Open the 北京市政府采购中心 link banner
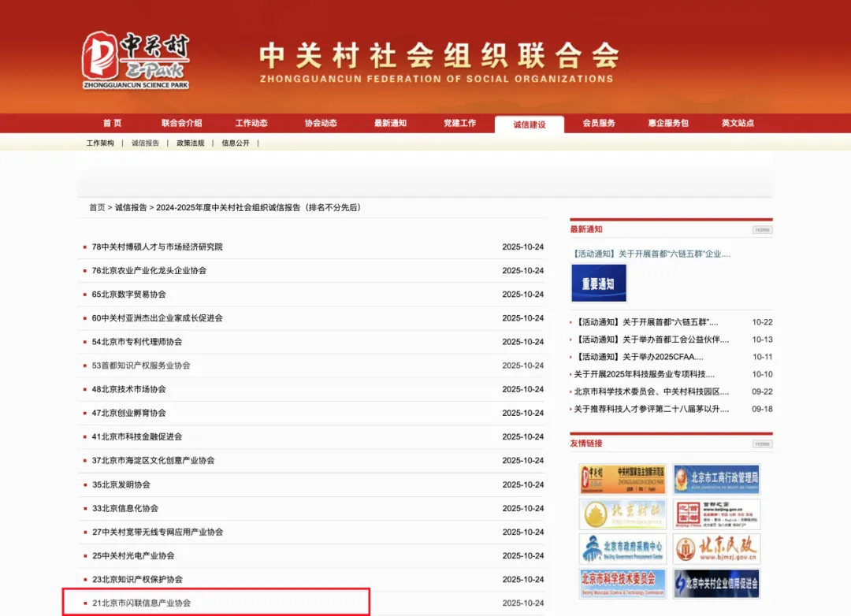The width and height of the screenshot is (851, 616). (x=622, y=549)
